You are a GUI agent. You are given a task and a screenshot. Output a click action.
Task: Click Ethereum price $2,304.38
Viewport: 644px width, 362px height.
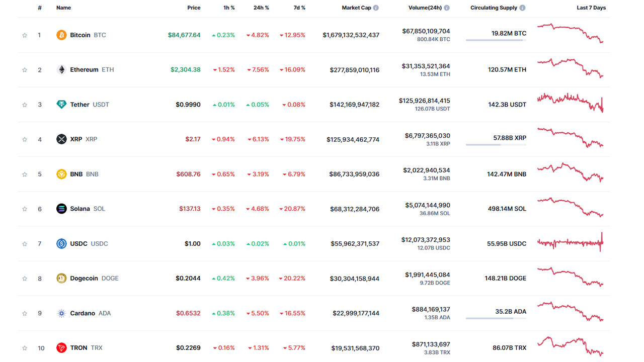tap(186, 70)
